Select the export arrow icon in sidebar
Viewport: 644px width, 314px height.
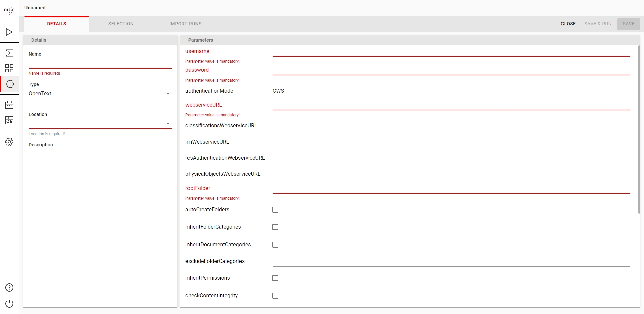click(x=10, y=84)
